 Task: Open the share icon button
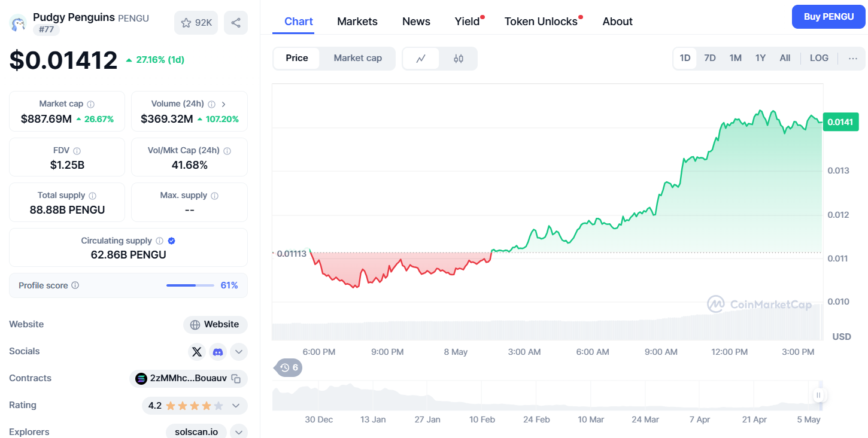click(x=236, y=23)
